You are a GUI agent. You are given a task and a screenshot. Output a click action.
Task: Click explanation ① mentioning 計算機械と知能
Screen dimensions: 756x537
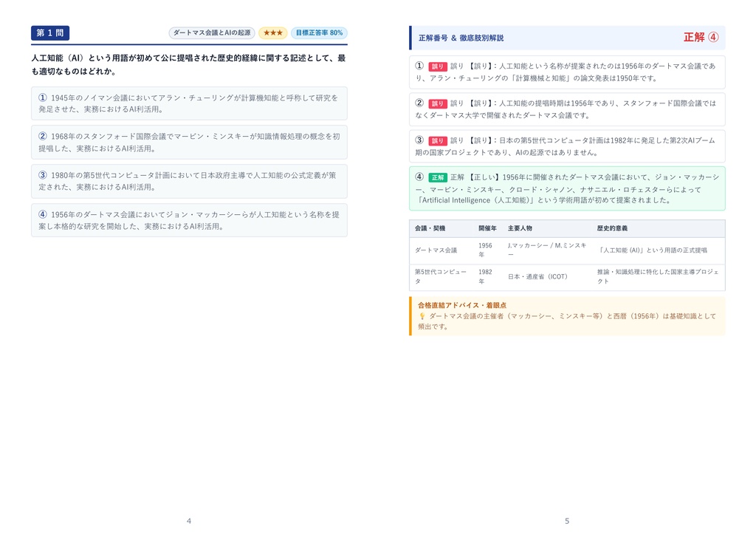(567, 72)
